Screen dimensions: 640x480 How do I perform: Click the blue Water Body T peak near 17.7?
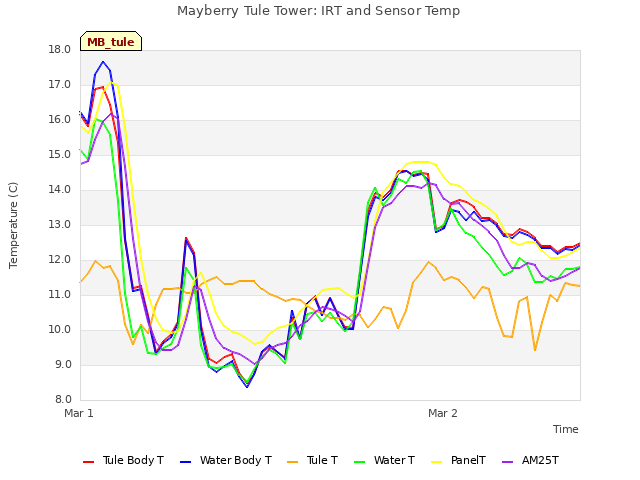pyautogui.click(x=103, y=62)
